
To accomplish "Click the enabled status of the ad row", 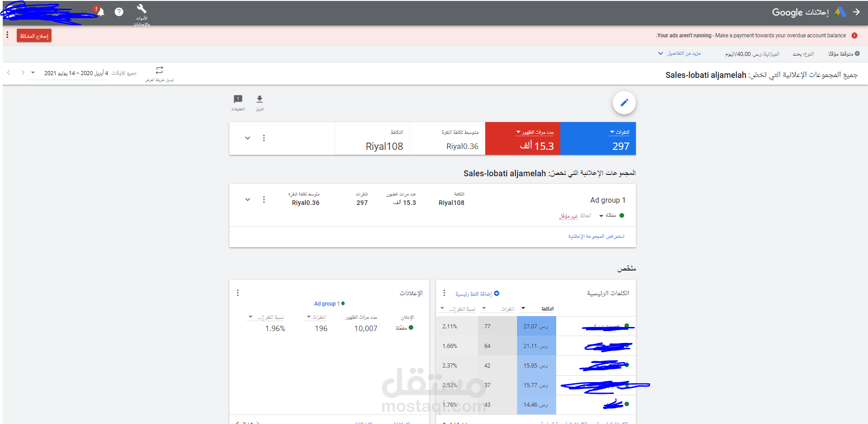I will coord(404,328).
